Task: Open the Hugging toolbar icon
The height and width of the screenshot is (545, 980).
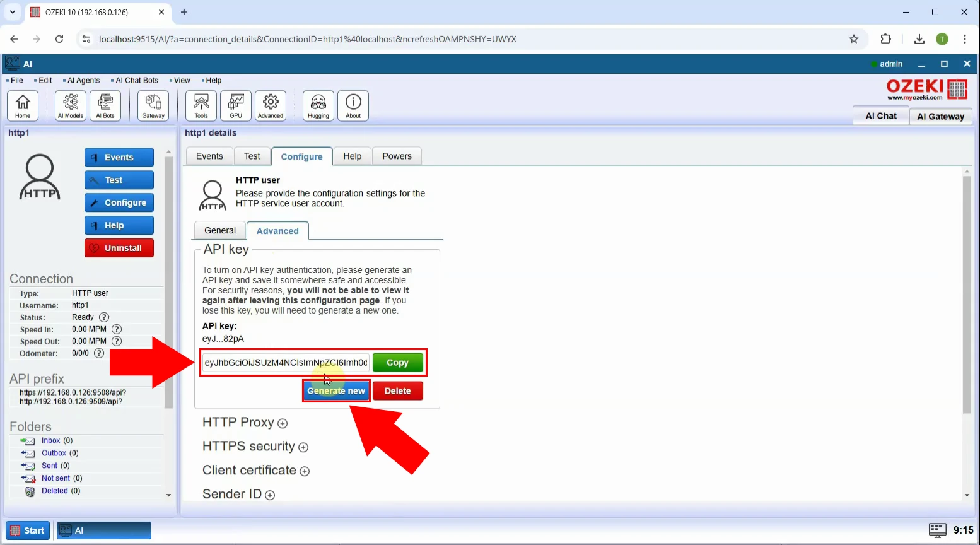Action: (x=318, y=105)
